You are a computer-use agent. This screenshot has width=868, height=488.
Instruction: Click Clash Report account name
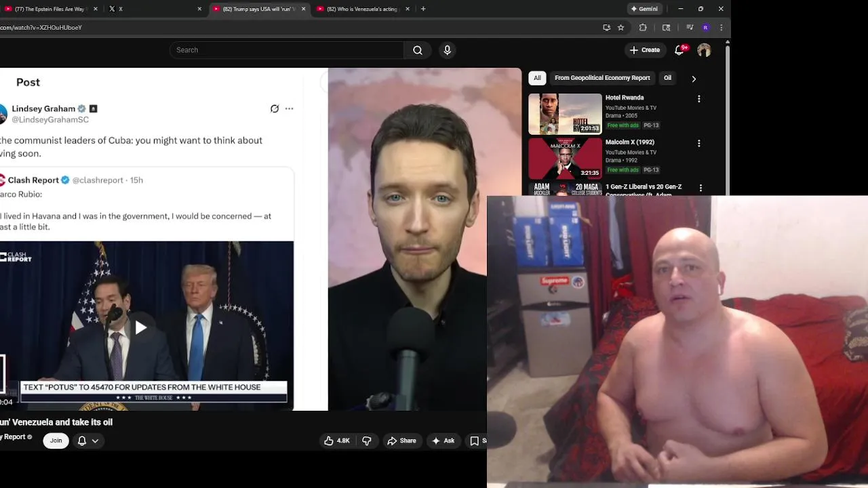click(33, 180)
